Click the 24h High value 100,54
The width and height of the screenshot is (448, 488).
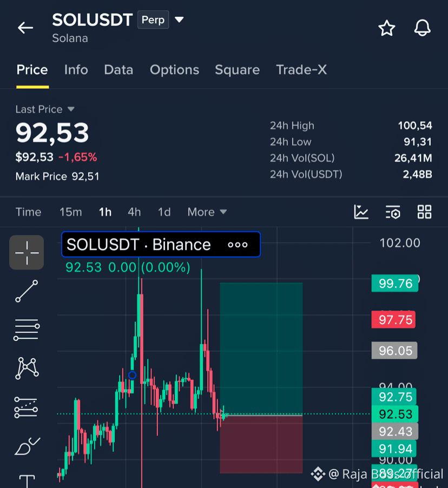click(x=414, y=126)
